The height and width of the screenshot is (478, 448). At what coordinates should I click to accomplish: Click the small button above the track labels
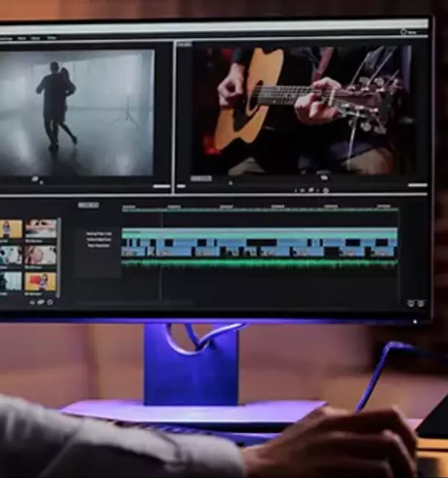[x=88, y=205]
